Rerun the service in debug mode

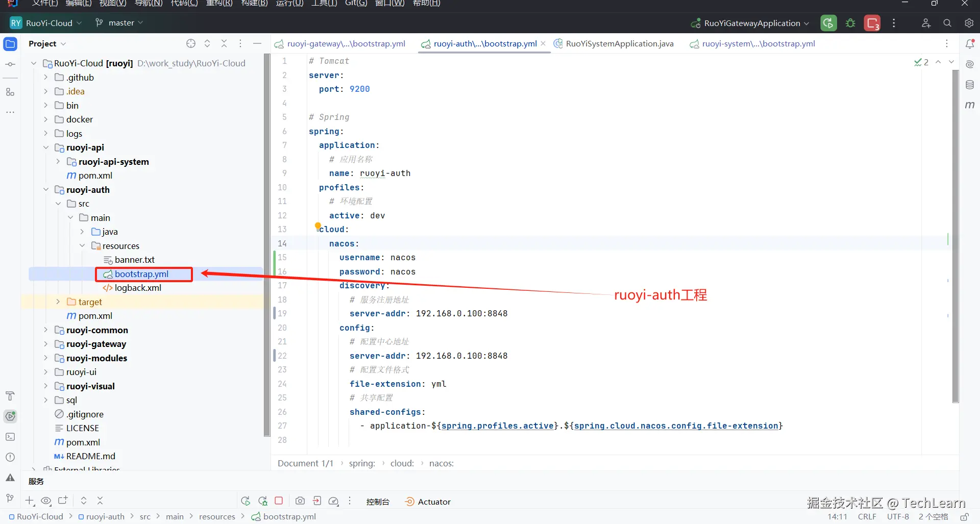263,501
